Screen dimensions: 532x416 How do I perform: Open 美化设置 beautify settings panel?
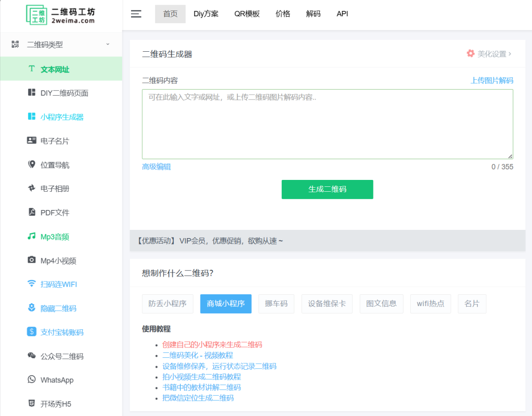click(x=489, y=54)
